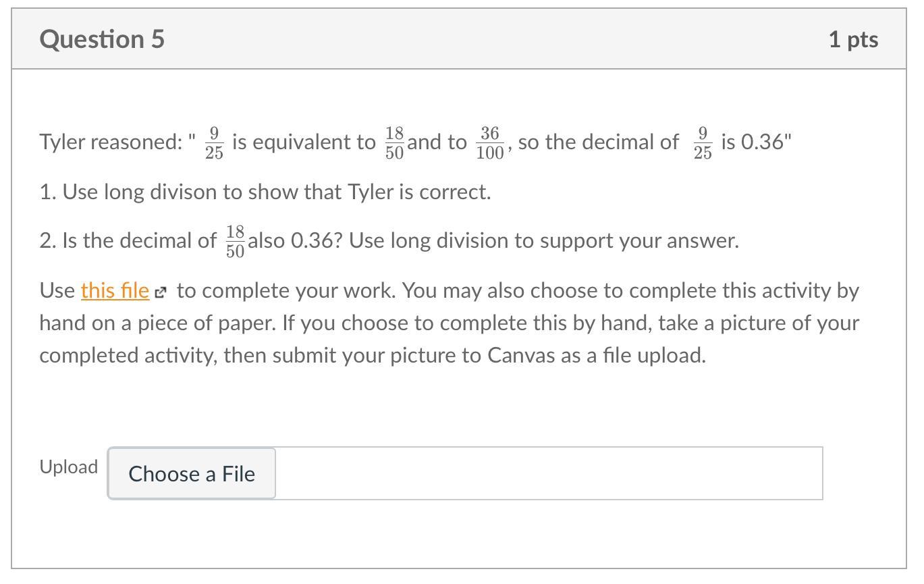
Task: Click the Question 5 heading
Action: 102,39
